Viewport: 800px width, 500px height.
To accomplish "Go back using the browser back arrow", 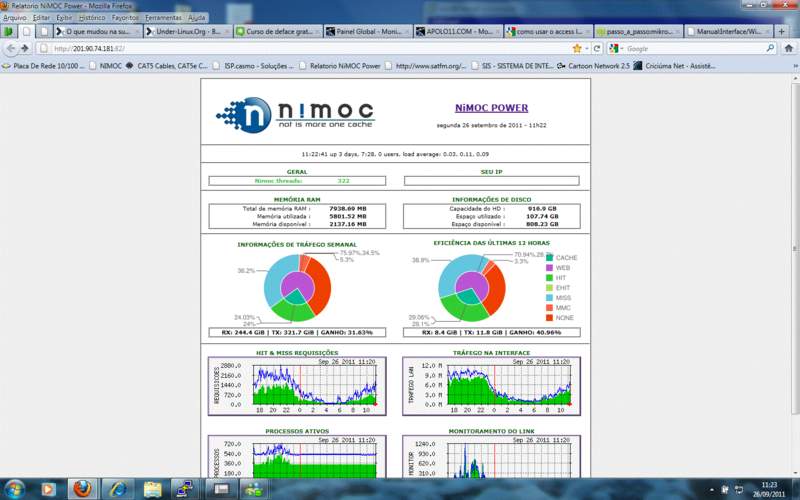I will (11, 48).
